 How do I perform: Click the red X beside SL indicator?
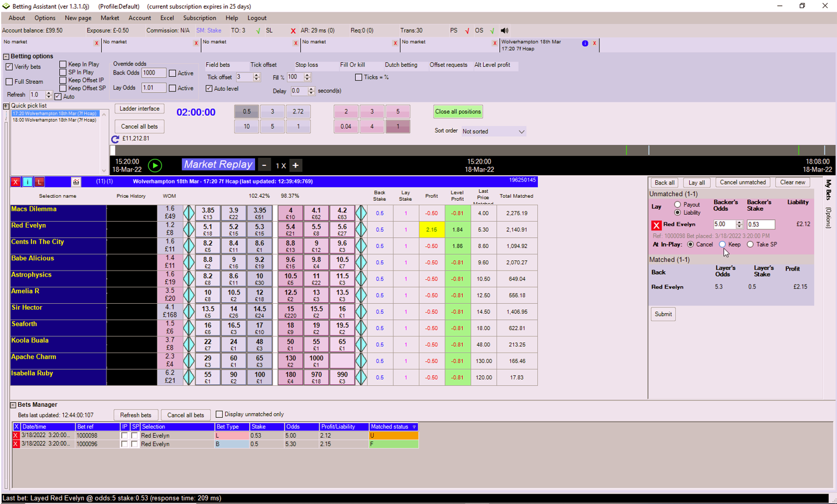[293, 30]
